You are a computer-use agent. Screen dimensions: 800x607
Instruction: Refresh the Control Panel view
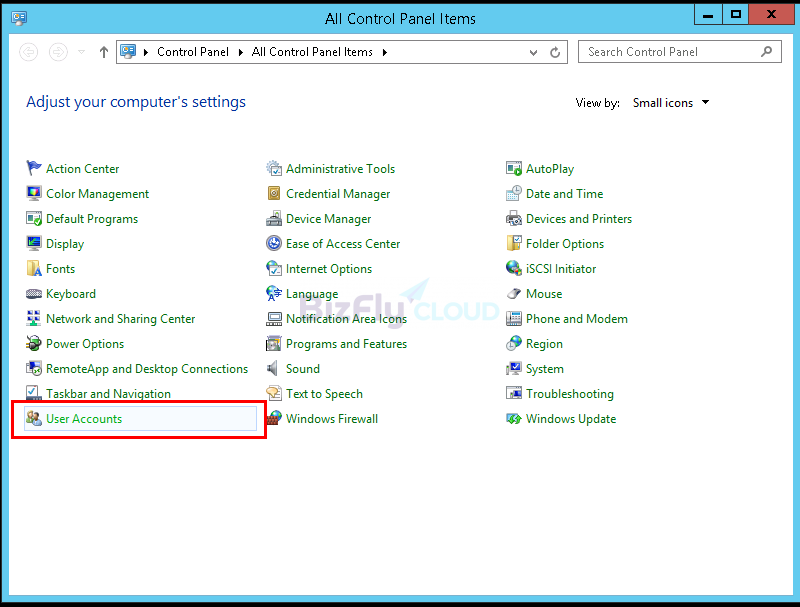[x=555, y=52]
